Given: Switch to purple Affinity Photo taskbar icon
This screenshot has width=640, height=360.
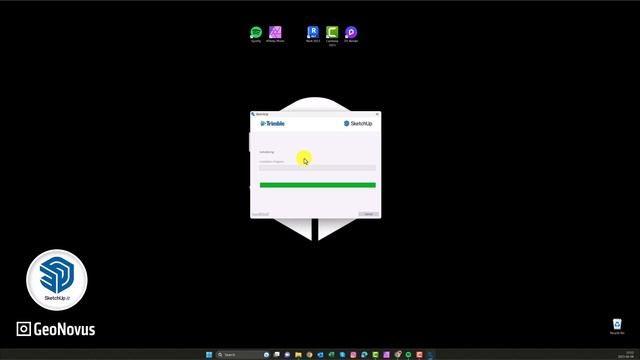Looking at the screenshot, I should pyautogui.click(x=387, y=355).
